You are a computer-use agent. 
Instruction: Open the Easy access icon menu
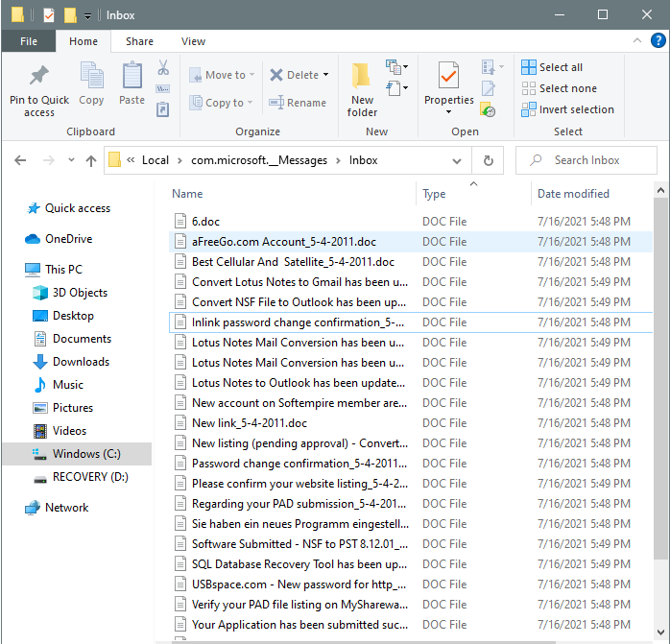coord(396,88)
